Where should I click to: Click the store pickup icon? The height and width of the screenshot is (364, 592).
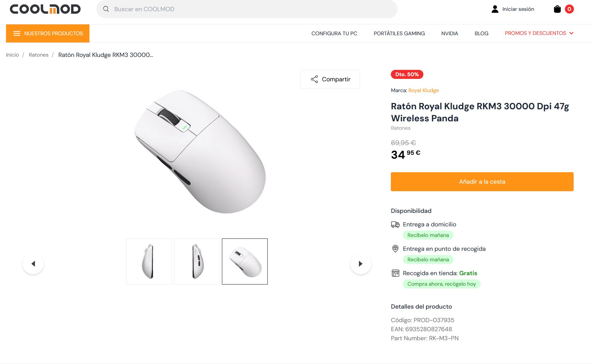[395, 273]
